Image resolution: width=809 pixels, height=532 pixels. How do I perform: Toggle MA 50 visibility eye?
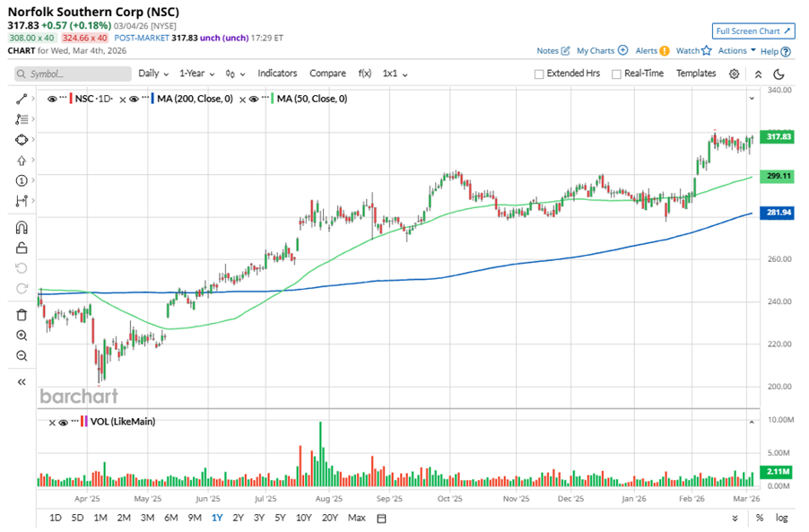(253, 99)
